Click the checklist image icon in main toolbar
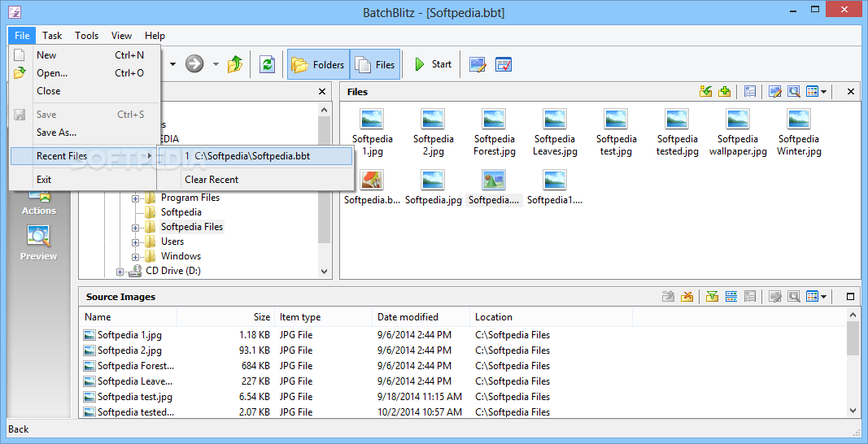 coord(504,65)
